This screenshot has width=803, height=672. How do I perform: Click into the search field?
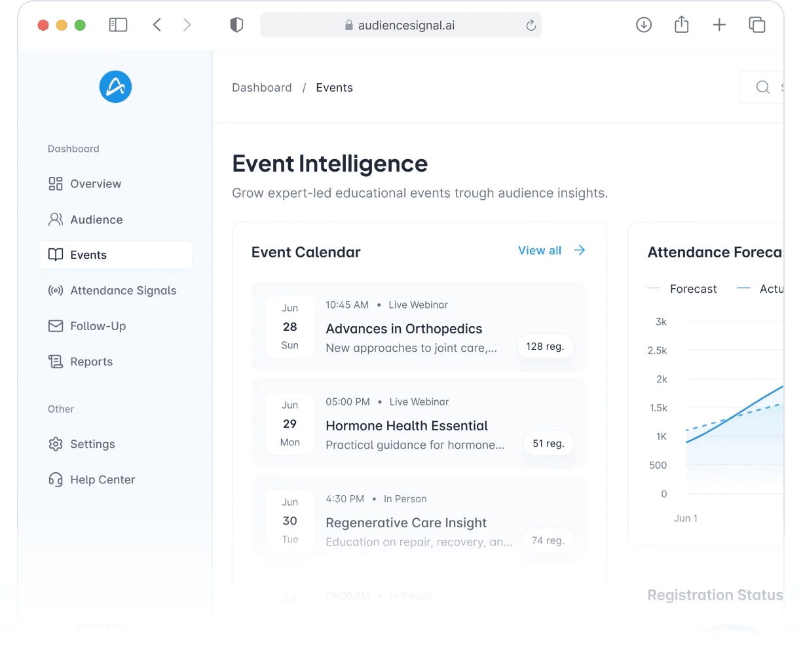tap(762, 87)
